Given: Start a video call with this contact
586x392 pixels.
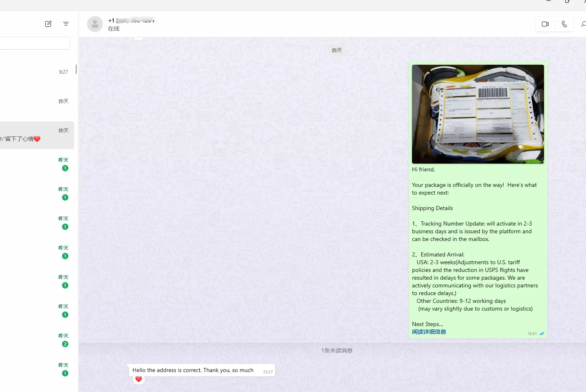Looking at the screenshot, I should click(545, 24).
